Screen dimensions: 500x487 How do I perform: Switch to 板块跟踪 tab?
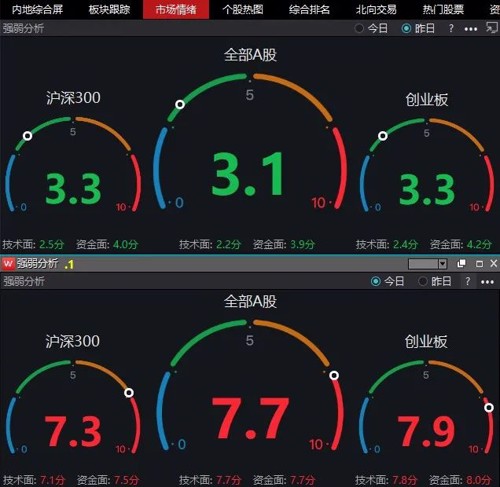[x=109, y=10]
